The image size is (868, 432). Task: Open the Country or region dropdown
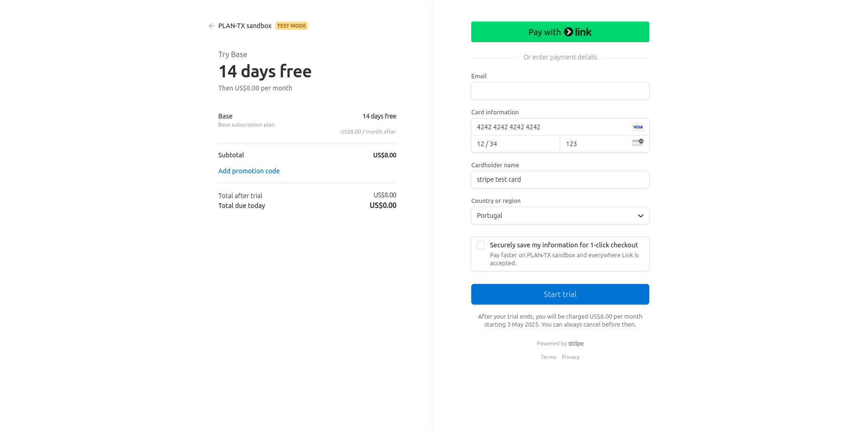pyautogui.click(x=560, y=216)
